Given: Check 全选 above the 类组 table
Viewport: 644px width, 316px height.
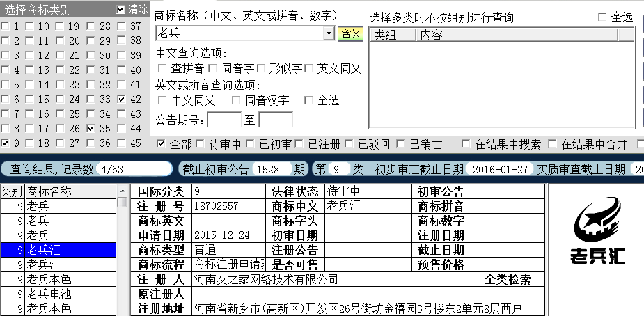Looking at the screenshot, I should pyautogui.click(x=602, y=17).
